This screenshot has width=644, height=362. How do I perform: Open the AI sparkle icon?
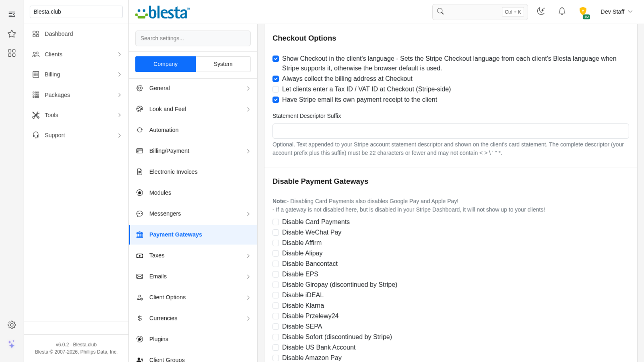click(x=12, y=344)
